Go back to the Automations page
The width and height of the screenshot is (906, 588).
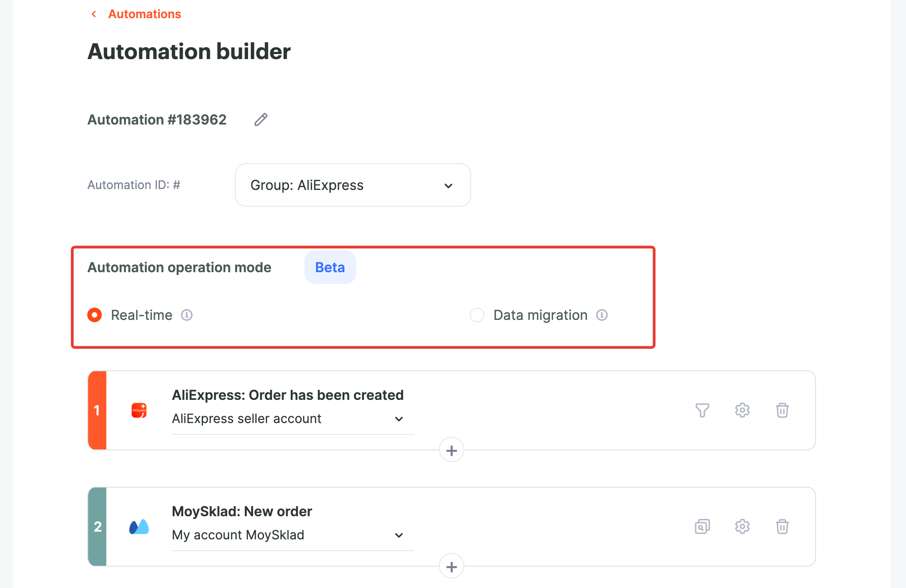(x=144, y=14)
